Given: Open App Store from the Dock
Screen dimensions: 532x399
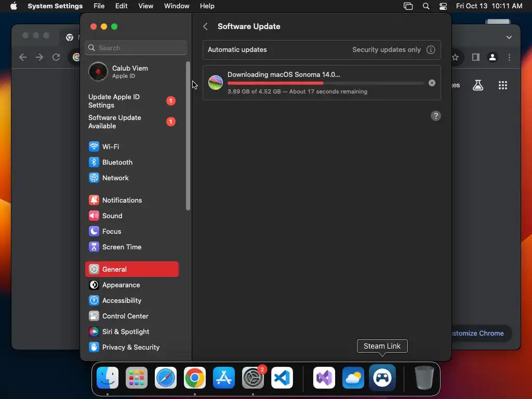Looking at the screenshot, I should point(224,378).
